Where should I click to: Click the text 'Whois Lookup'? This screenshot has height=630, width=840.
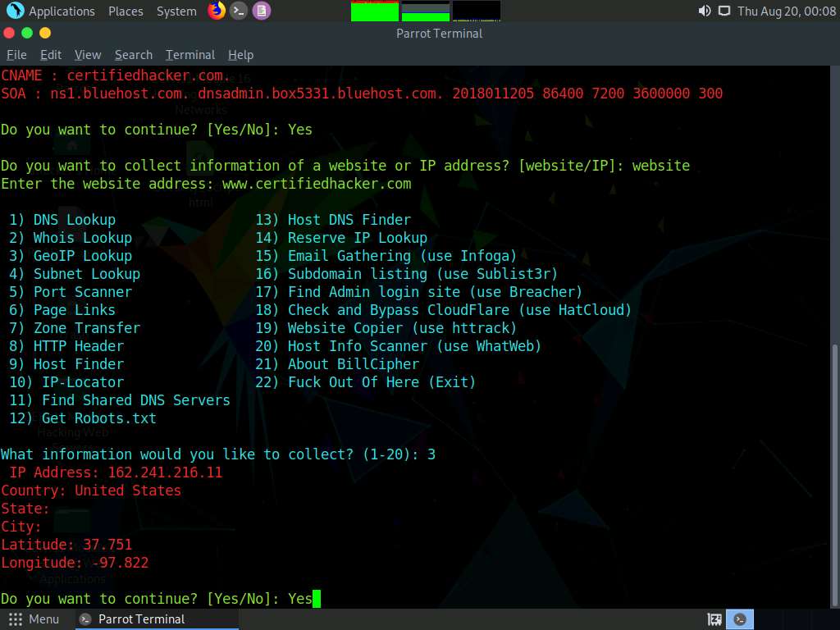(83, 238)
